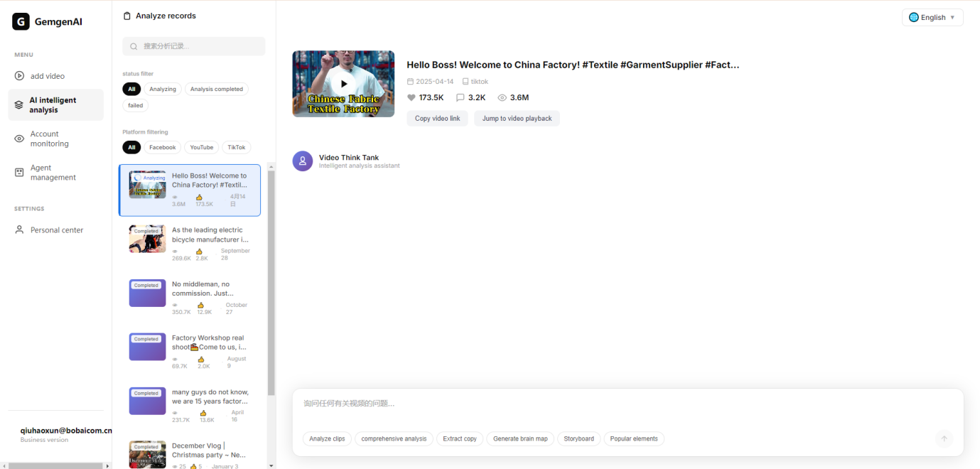The width and height of the screenshot is (980, 469).
Task: Click the comments icon showing 3.2K
Action: [x=461, y=97]
